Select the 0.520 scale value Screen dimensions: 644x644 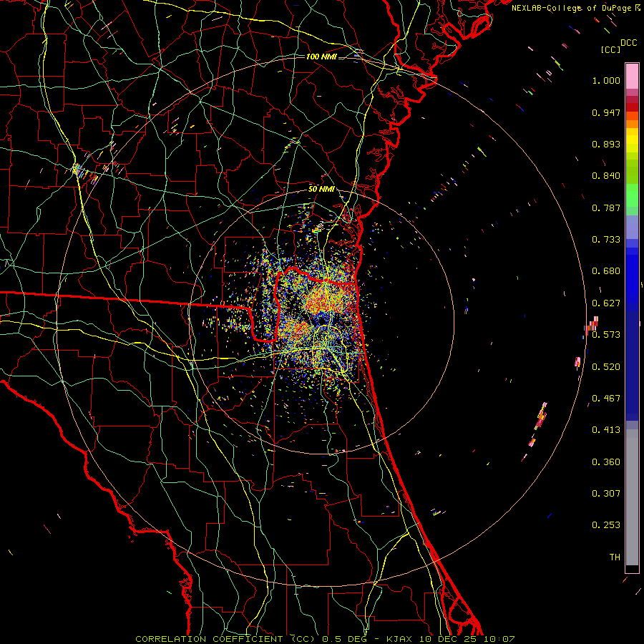coord(606,367)
